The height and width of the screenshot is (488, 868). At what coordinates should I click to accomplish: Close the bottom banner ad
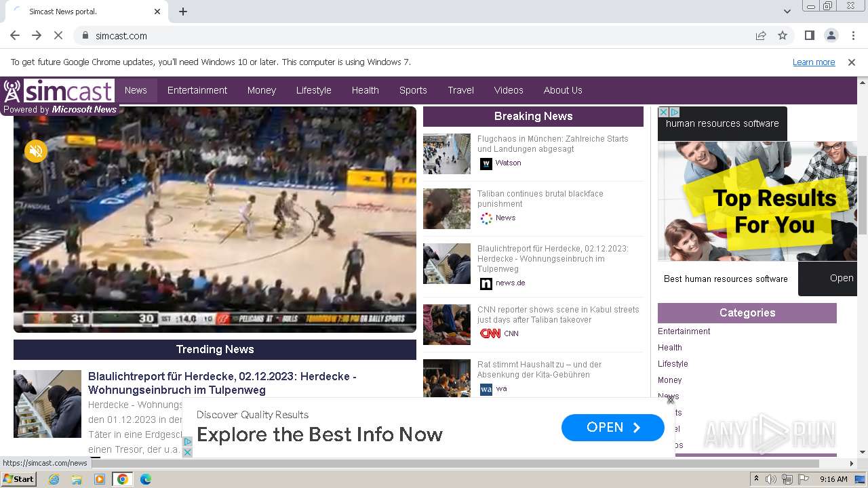pos(670,400)
